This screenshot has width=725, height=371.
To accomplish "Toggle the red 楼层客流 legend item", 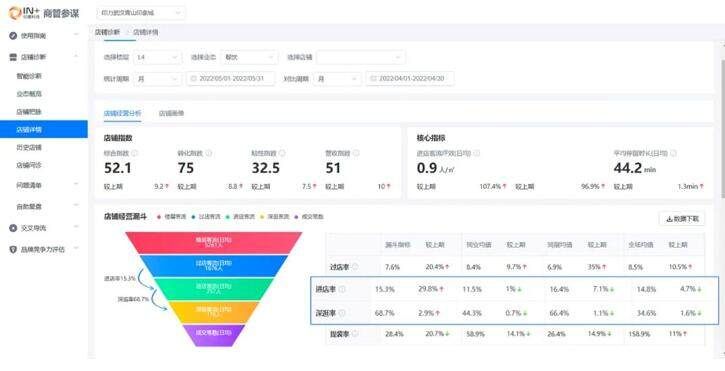I will pos(172,216).
